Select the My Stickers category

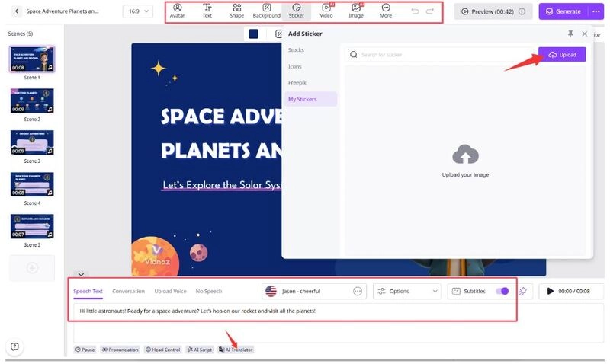(311, 99)
